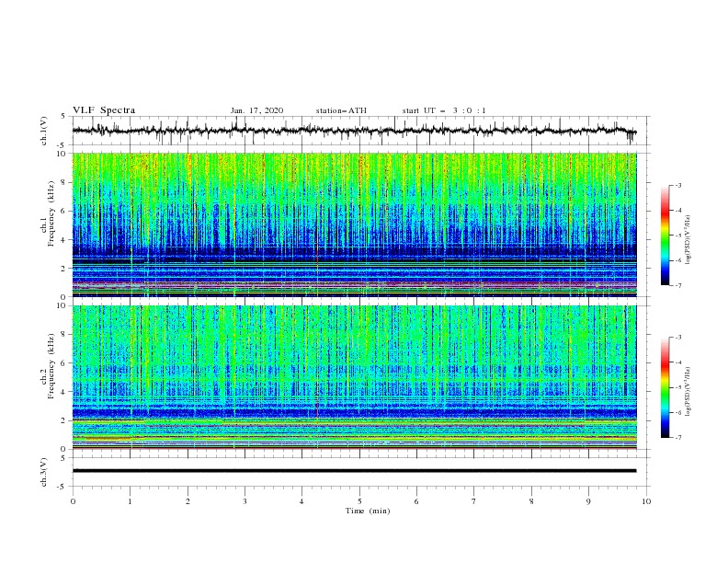Click the "ch.3(V)" waveform axis label
The height and width of the screenshot is (563, 728).
[44, 472]
